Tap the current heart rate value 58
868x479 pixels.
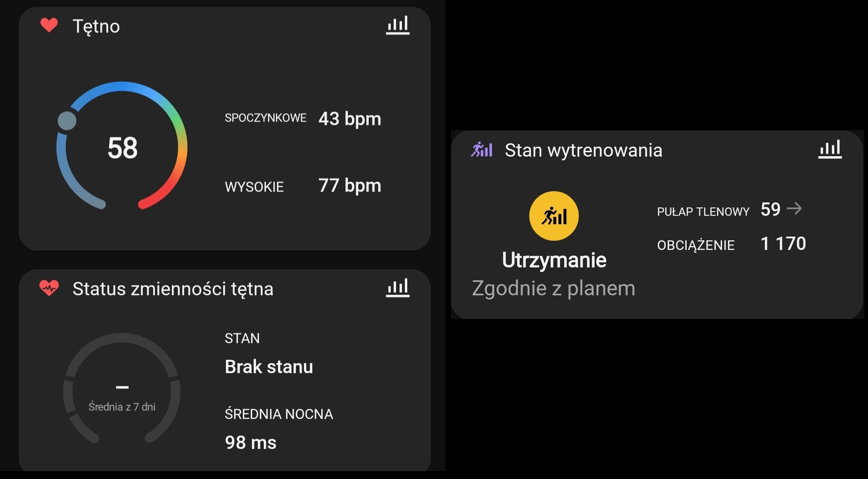click(x=122, y=148)
